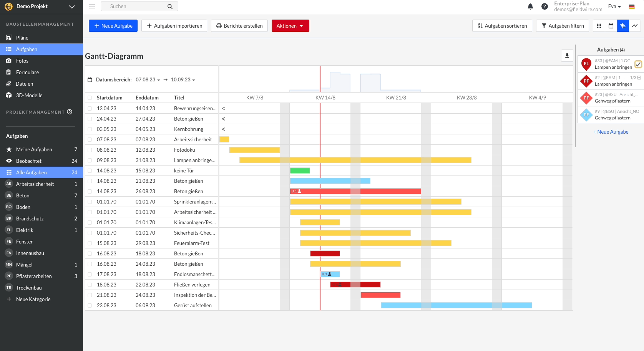Tick the select-all checkbox in table header

pyautogui.click(x=90, y=98)
